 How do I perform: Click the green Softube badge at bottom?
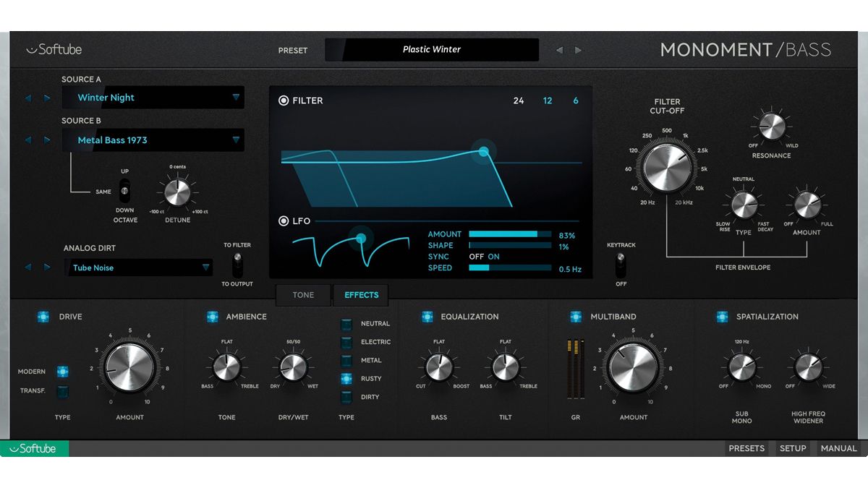pyautogui.click(x=35, y=448)
